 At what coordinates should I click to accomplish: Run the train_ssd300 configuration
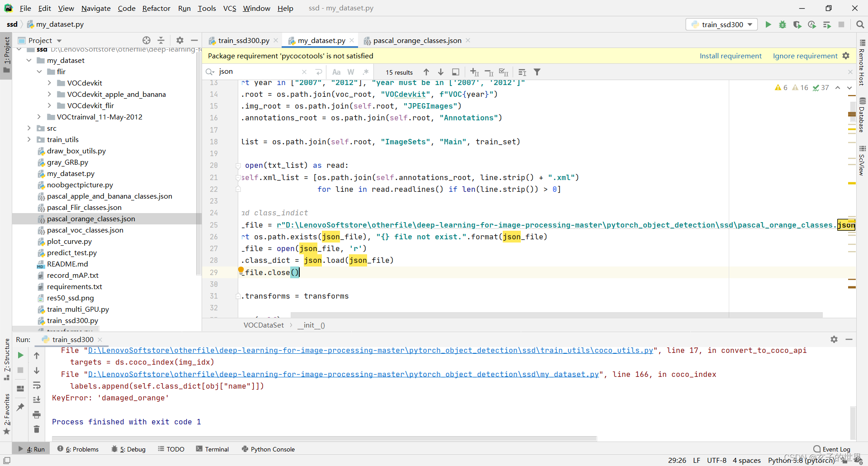click(x=769, y=24)
